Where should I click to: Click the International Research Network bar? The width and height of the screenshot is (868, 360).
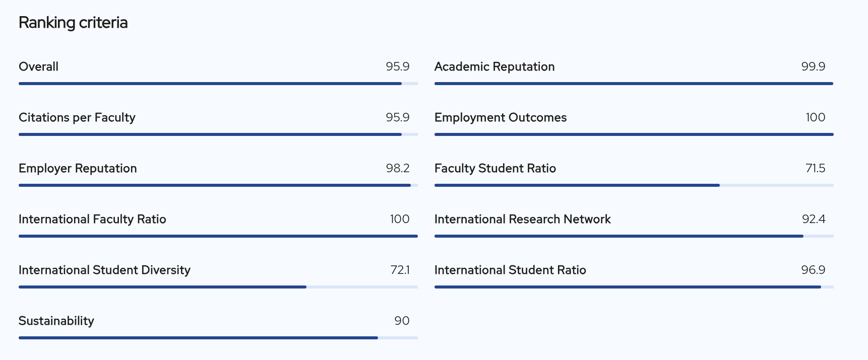(x=634, y=236)
